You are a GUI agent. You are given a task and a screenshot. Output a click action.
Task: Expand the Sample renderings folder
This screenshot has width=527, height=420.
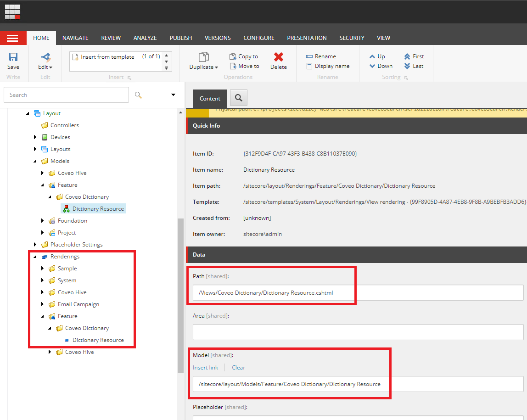(42, 269)
